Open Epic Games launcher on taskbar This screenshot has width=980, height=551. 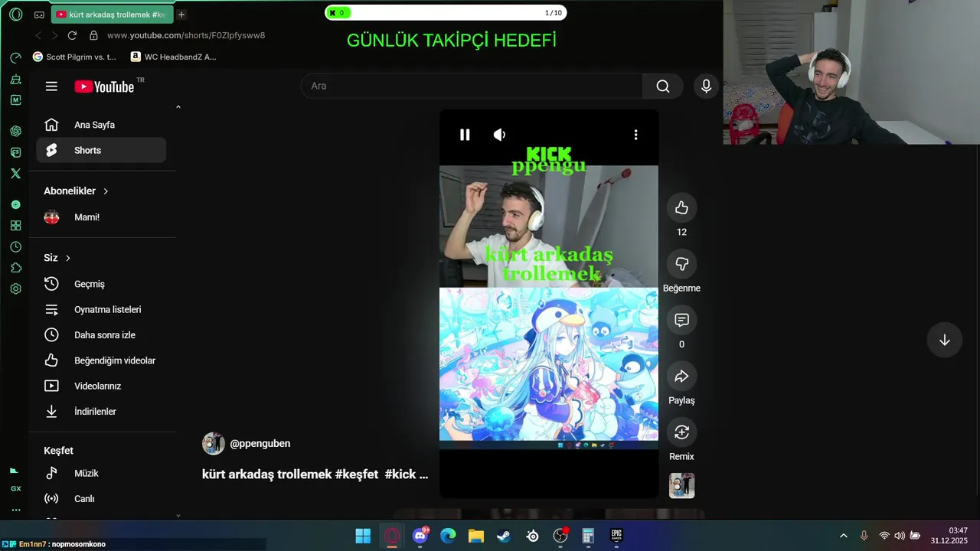click(616, 536)
